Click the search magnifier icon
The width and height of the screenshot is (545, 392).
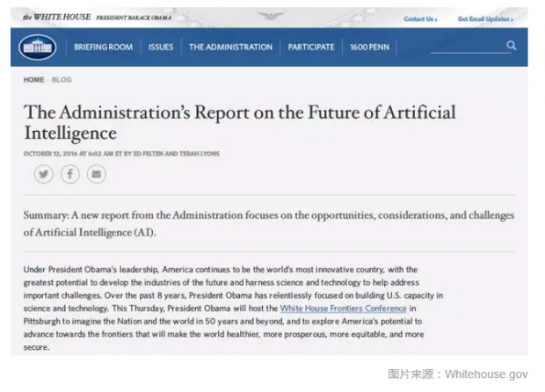[x=511, y=46]
